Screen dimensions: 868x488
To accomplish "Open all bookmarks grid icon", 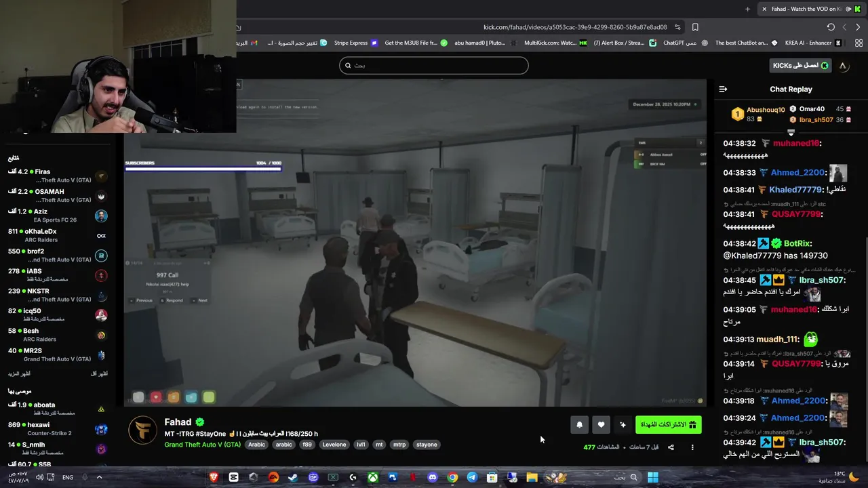I will pyautogui.click(x=857, y=43).
